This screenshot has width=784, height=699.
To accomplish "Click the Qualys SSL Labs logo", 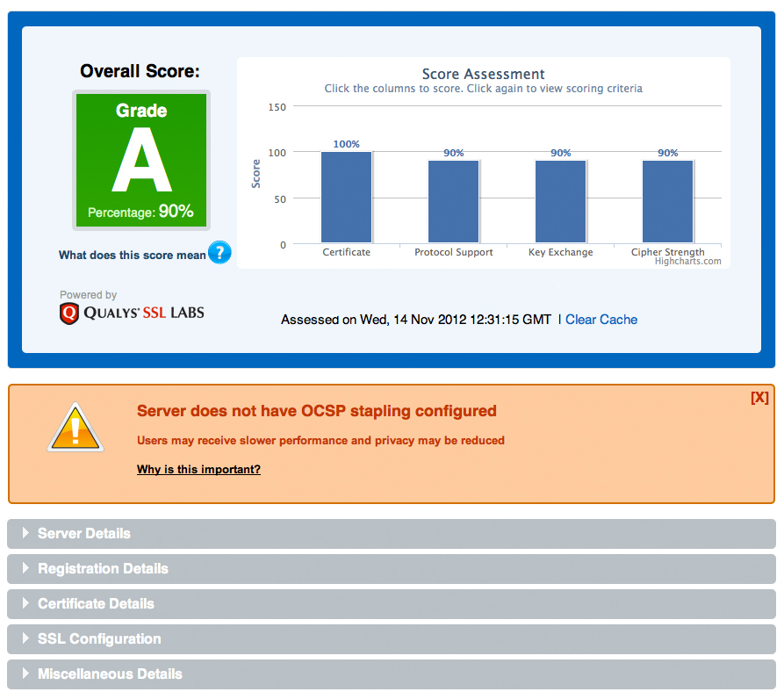I will pos(133,313).
